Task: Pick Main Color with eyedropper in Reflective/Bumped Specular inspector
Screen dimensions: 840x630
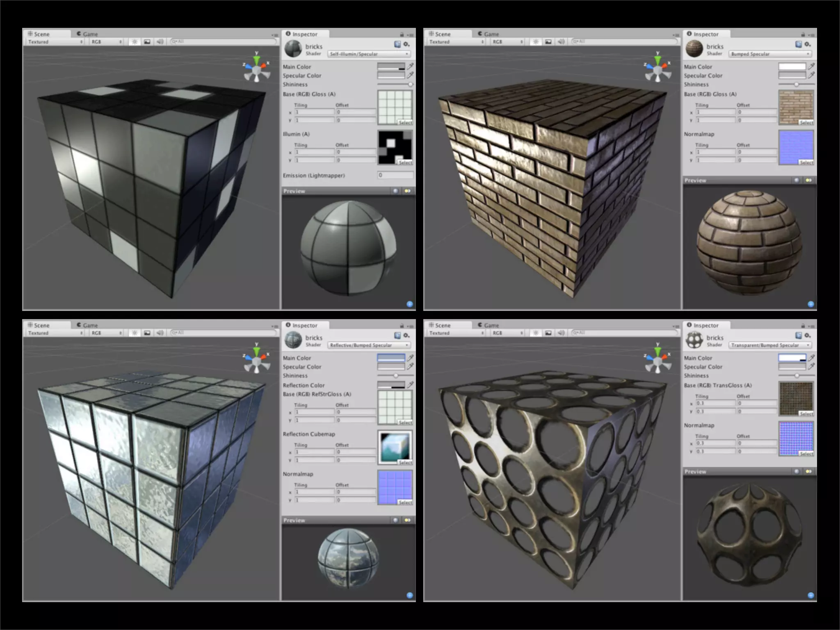Action: pos(410,357)
